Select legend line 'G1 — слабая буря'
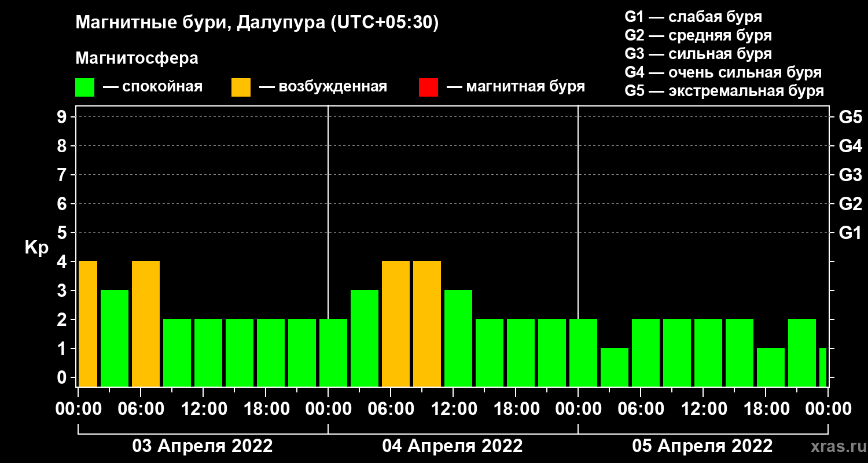This screenshot has height=463, width=868. click(x=693, y=16)
